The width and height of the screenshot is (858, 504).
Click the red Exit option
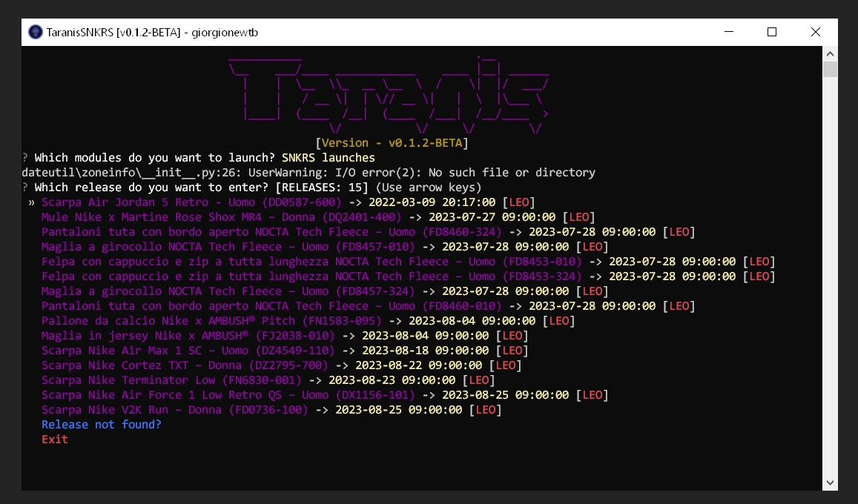[54, 440]
